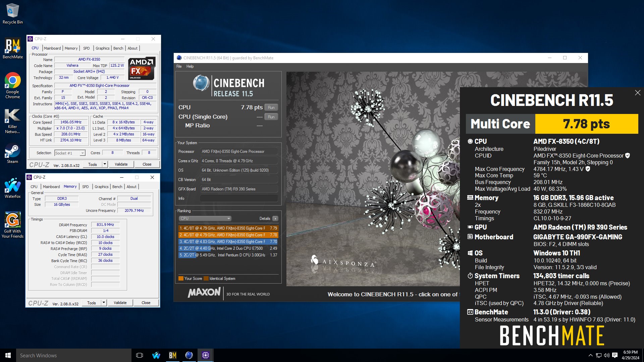Open Waterfox desktop shortcut
This screenshot has height=362, width=644.
pos(12,188)
